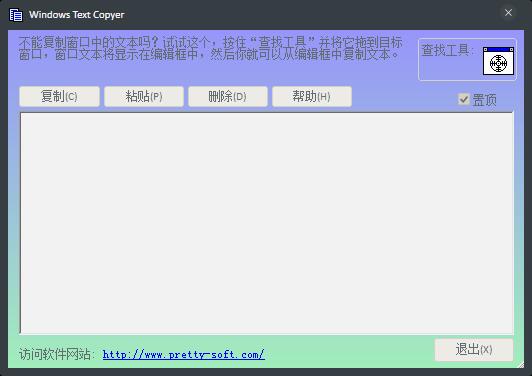Click the 粘贴(P) paste button
The image size is (532, 376).
click(x=144, y=96)
